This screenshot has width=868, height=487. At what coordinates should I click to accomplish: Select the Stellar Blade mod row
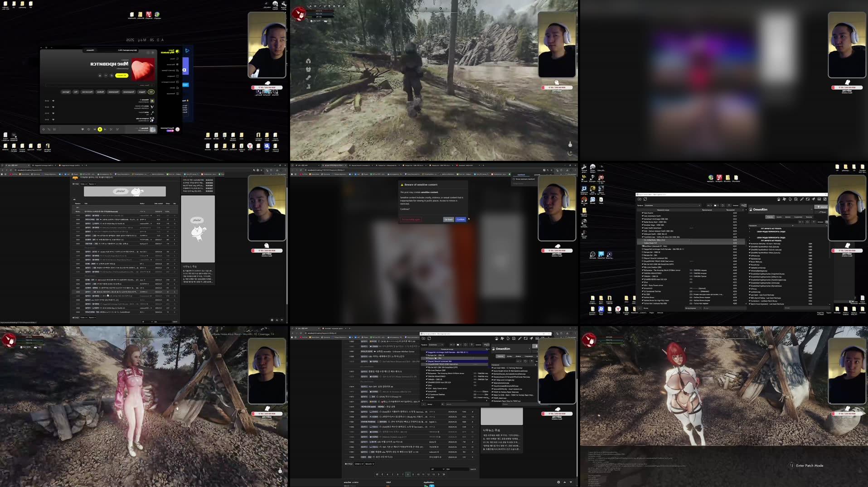691,243
